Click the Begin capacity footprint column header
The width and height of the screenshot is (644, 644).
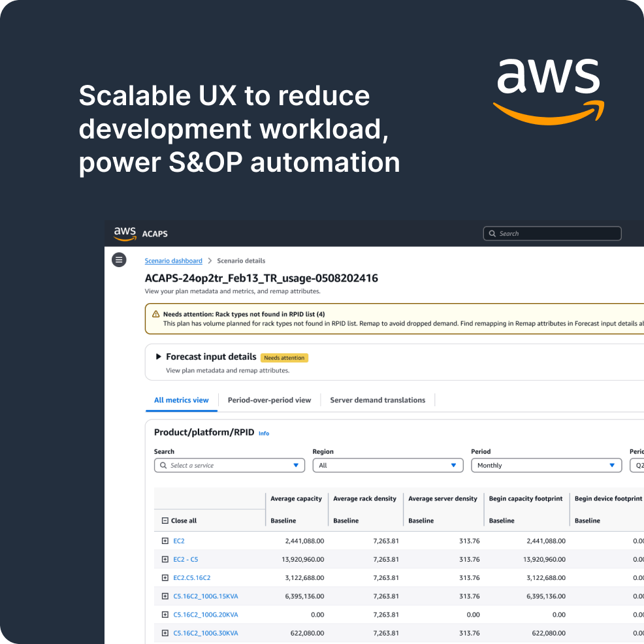pyautogui.click(x=526, y=498)
